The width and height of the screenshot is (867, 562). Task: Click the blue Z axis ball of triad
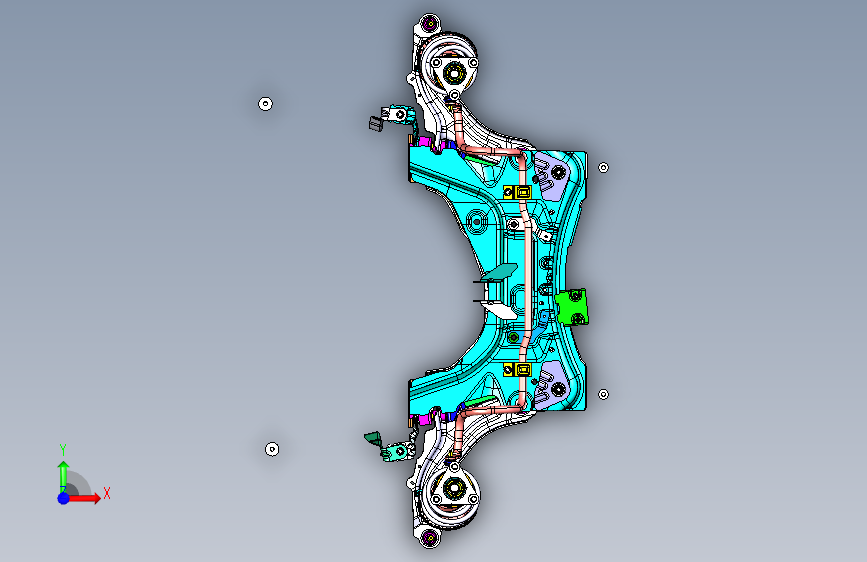coord(64,498)
